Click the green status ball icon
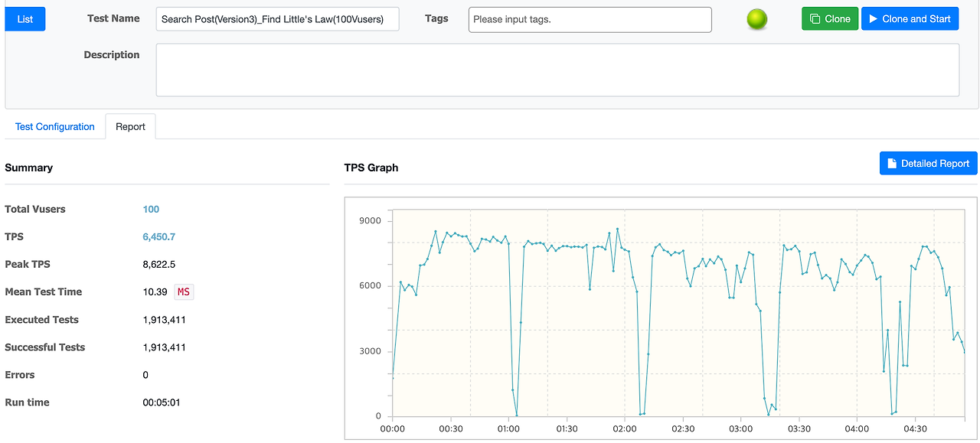The height and width of the screenshot is (443, 980). coord(757,20)
